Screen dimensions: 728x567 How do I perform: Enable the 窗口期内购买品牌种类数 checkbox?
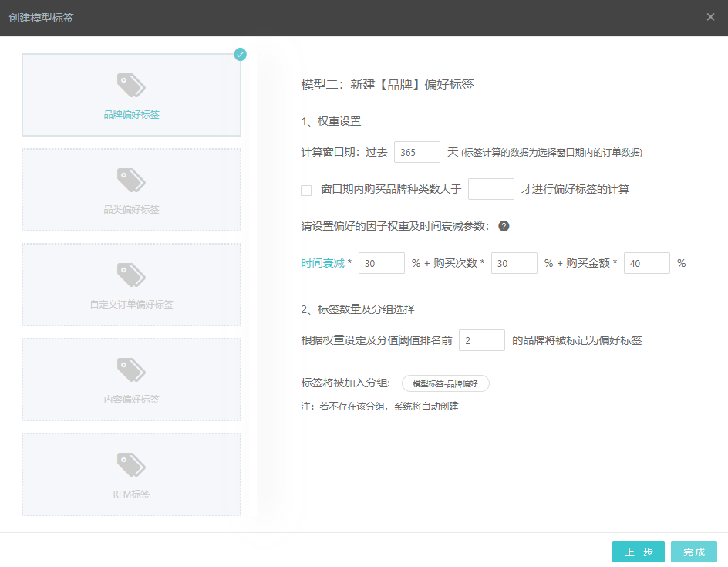pos(306,190)
